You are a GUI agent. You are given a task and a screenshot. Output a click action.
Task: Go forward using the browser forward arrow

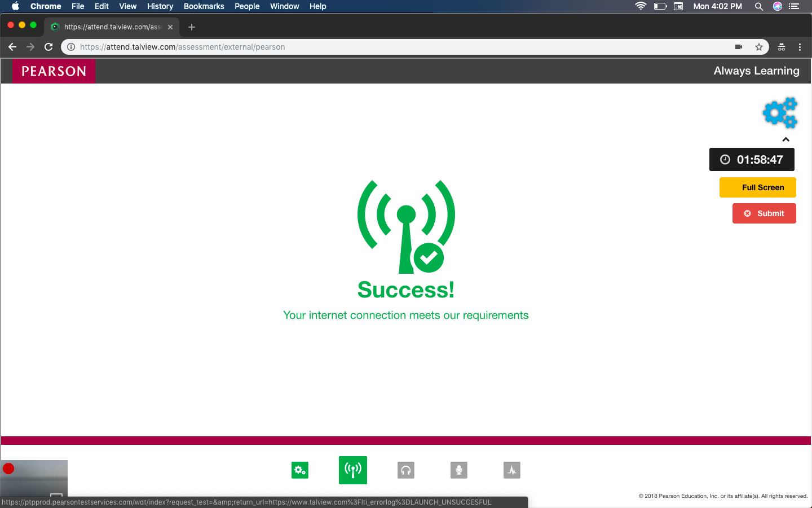pyautogui.click(x=30, y=47)
